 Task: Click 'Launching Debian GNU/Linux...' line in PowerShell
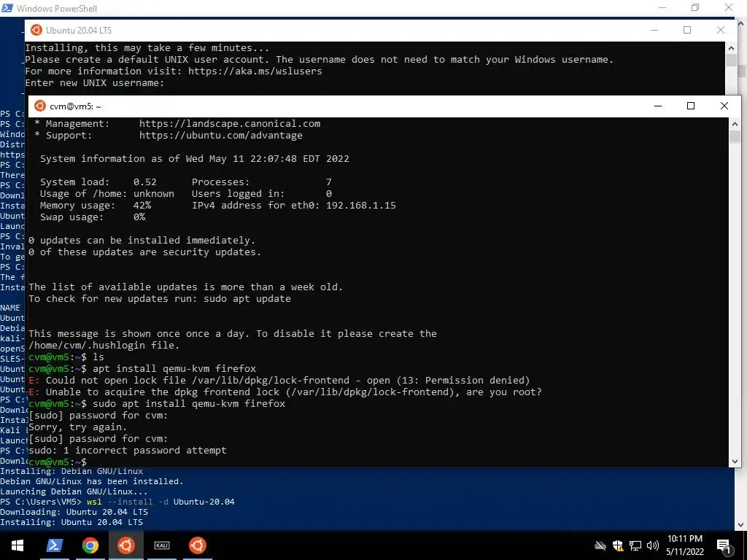[x=74, y=491]
